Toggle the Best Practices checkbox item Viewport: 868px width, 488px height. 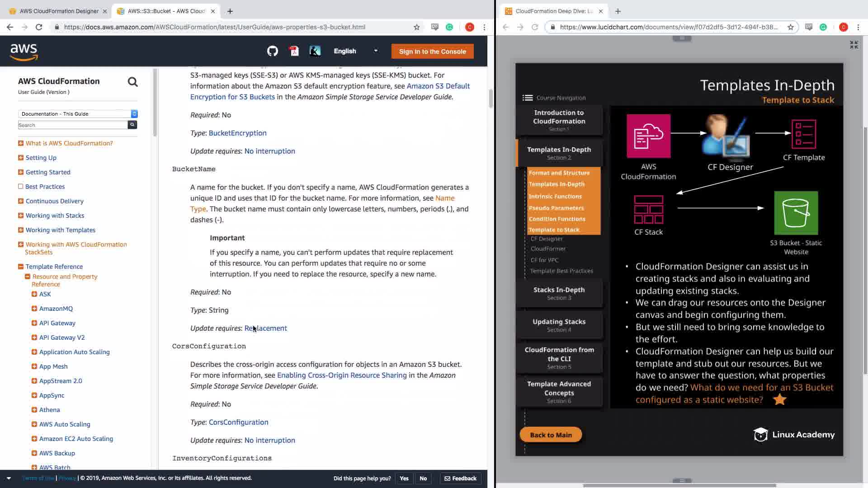[x=20, y=187]
